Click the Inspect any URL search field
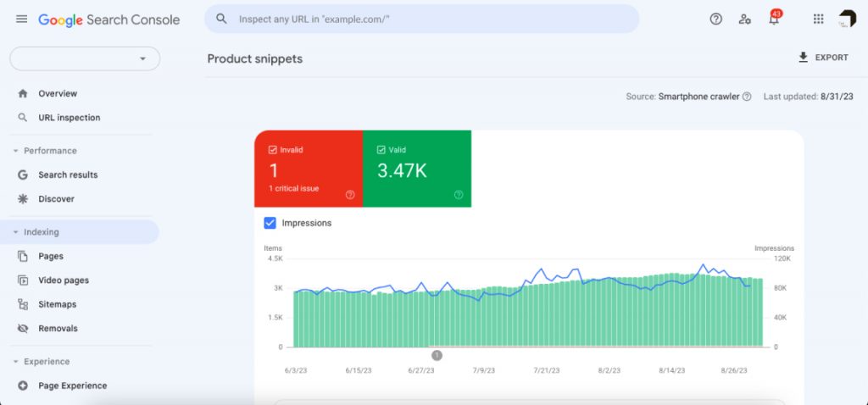The height and width of the screenshot is (405, 868). click(x=424, y=19)
